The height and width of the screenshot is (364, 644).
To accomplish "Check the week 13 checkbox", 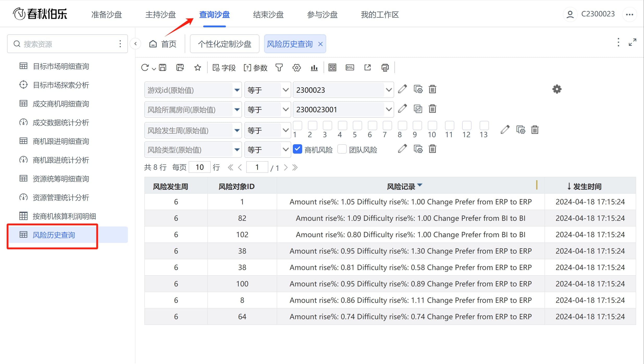I will [x=484, y=125].
